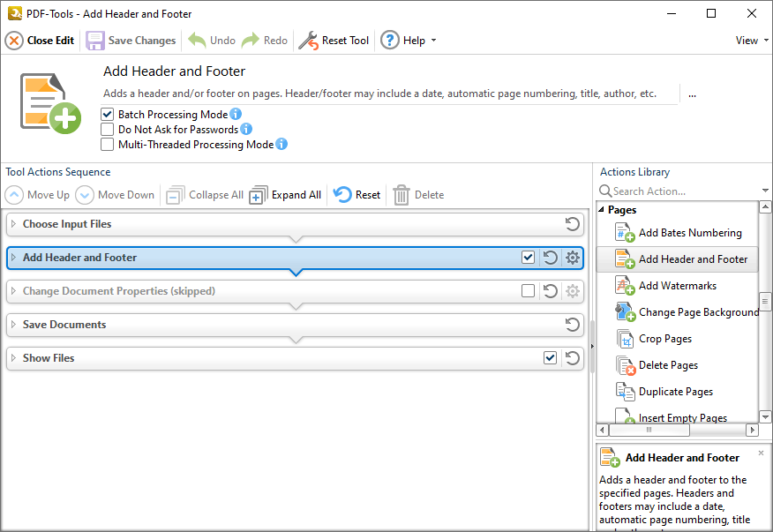Viewport: 773px width, 532px height.
Task: Select Duplicate Pages action
Action: pos(678,392)
